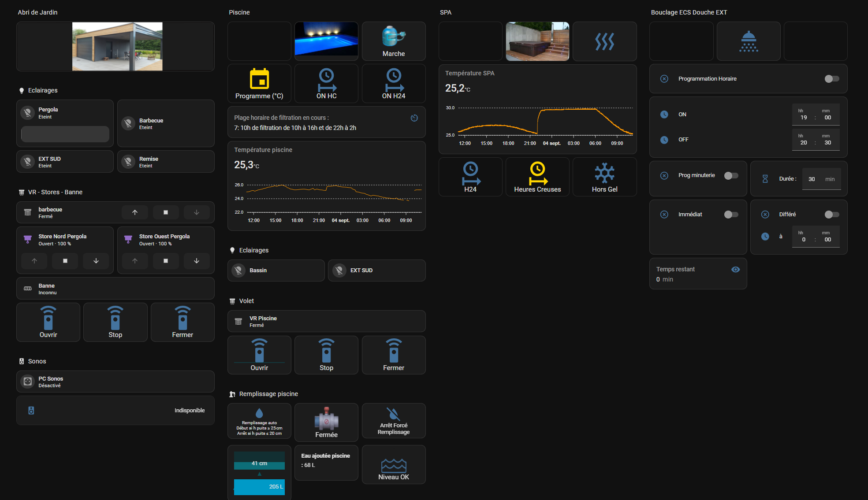This screenshot has height=500, width=868.
Task: Lower the Store Nord Pergola blind
Action: pyautogui.click(x=96, y=261)
